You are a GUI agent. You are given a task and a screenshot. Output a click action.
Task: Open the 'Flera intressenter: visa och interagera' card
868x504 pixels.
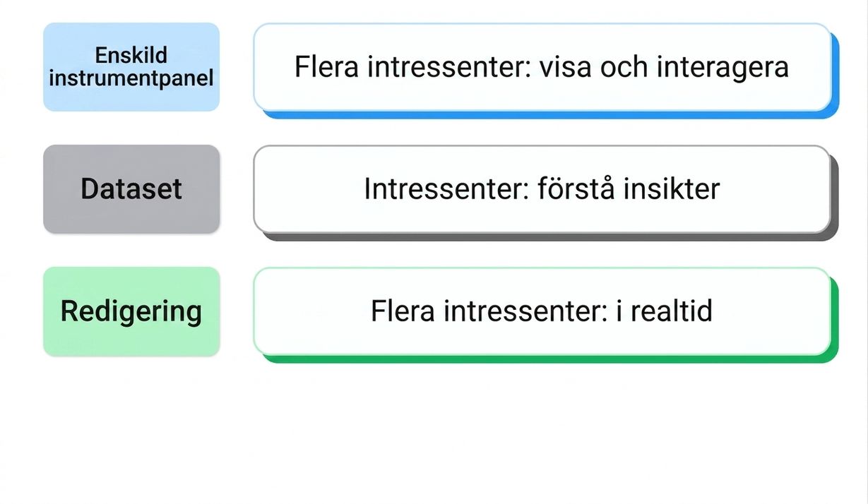pyautogui.click(x=542, y=67)
